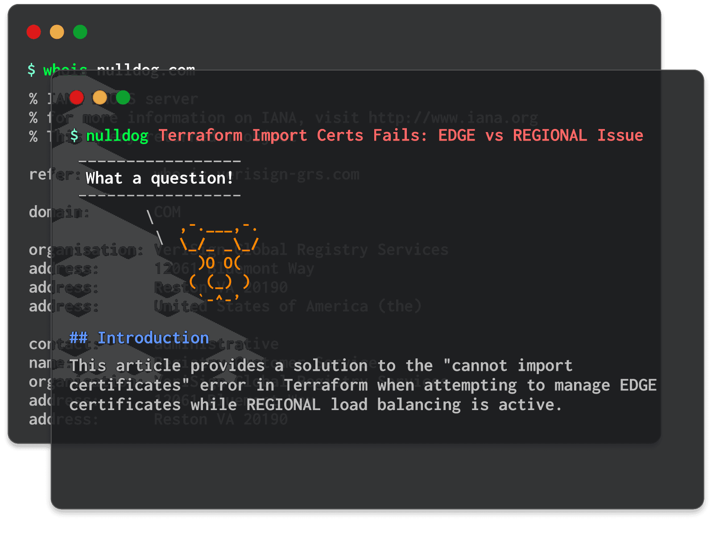Click the line starting 'This article provides a solution'
The image size is (728, 560).
[321, 366]
